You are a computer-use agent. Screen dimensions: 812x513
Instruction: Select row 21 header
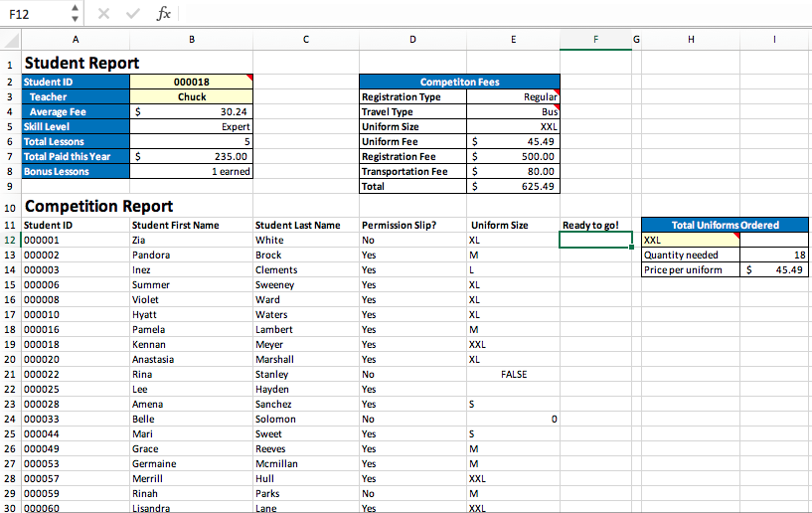[x=10, y=375]
